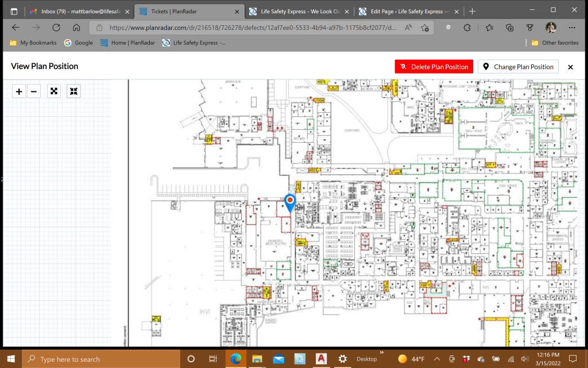This screenshot has width=588, height=368.
Task: Toggle the favorite star for this page
Action: tap(425, 28)
